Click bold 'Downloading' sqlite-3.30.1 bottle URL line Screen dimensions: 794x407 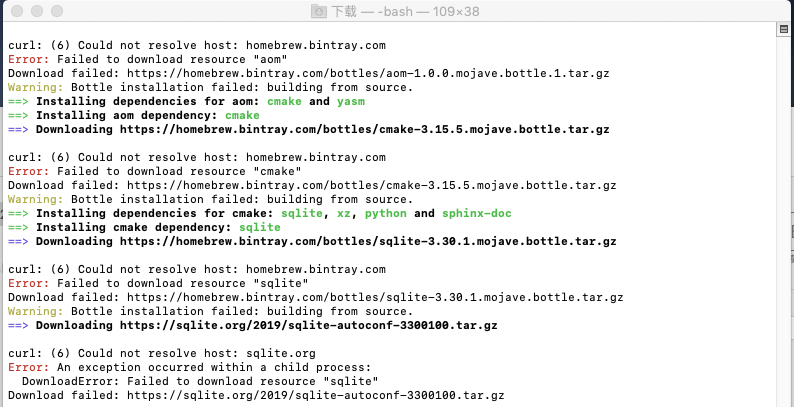coord(312,241)
